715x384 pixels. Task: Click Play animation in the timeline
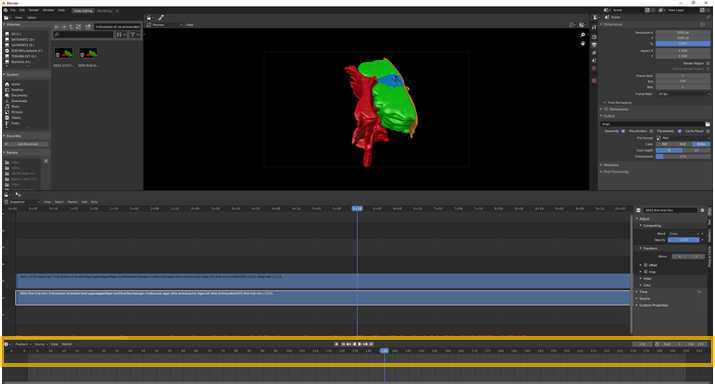point(359,344)
